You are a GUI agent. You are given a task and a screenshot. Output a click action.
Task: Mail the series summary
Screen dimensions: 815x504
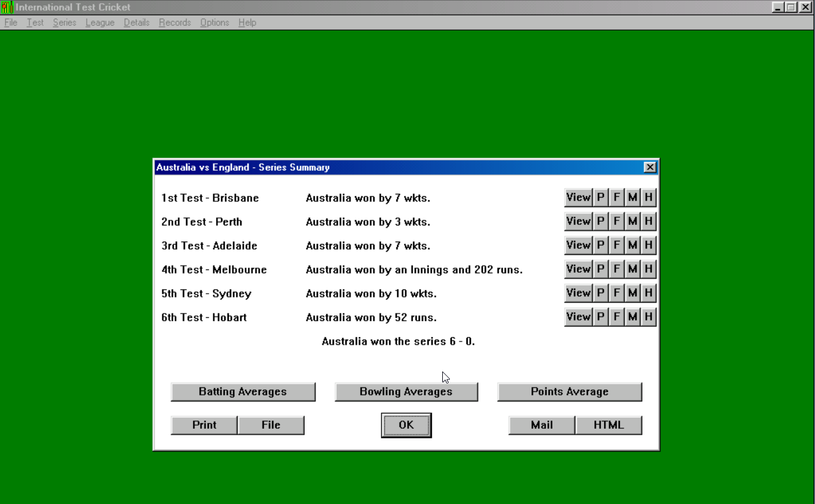click(x=542, y=425)
